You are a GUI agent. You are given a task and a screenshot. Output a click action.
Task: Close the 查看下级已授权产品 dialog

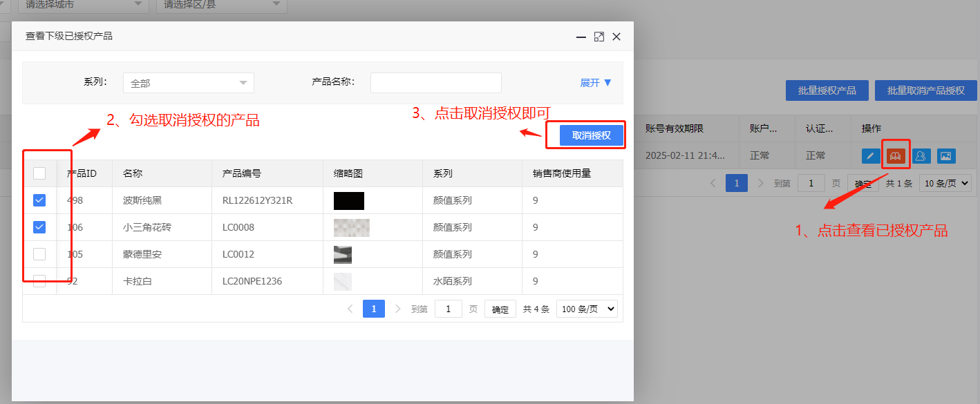(616, 37)
